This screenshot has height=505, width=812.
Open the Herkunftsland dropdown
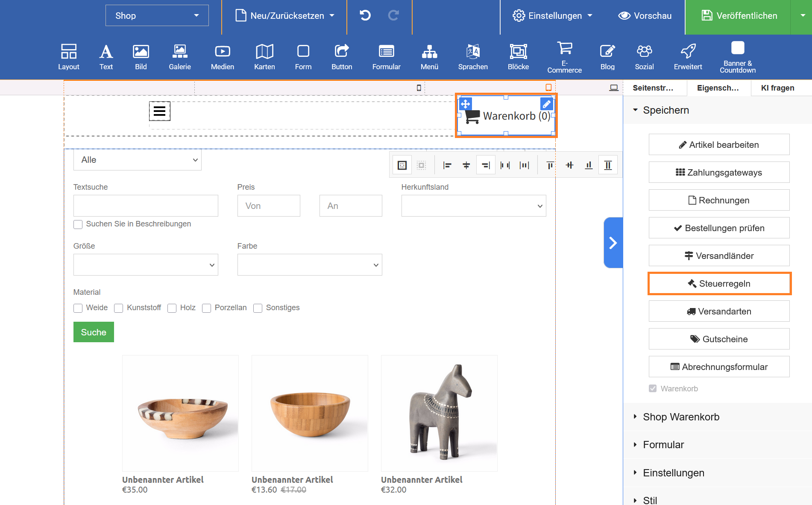[473, 206]
